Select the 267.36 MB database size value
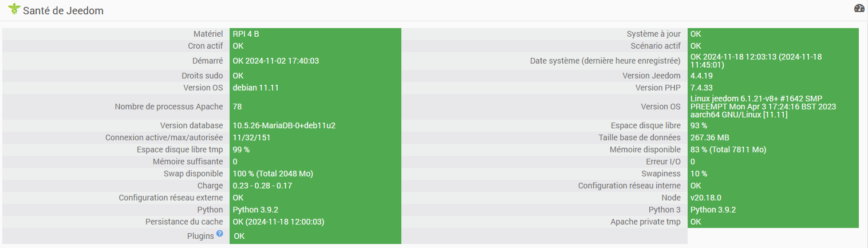Screen dimensions: 868x248 pyautogui.click(x=709, y=137)
